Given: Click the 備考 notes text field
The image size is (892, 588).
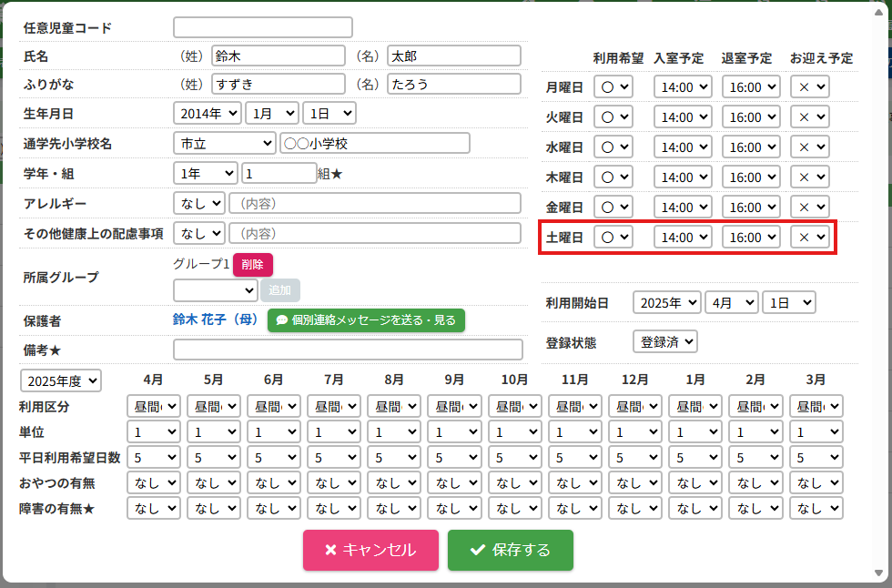Looking at the screenshot, I should pos(348,350).
